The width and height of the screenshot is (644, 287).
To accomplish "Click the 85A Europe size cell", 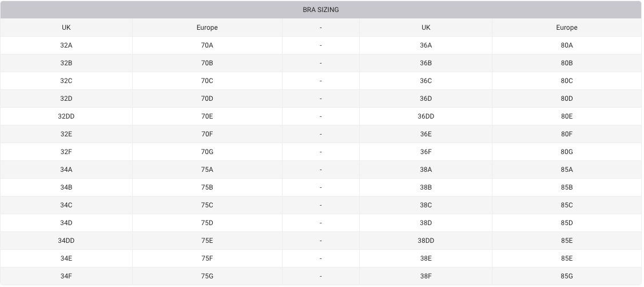I will click(566, 170).
